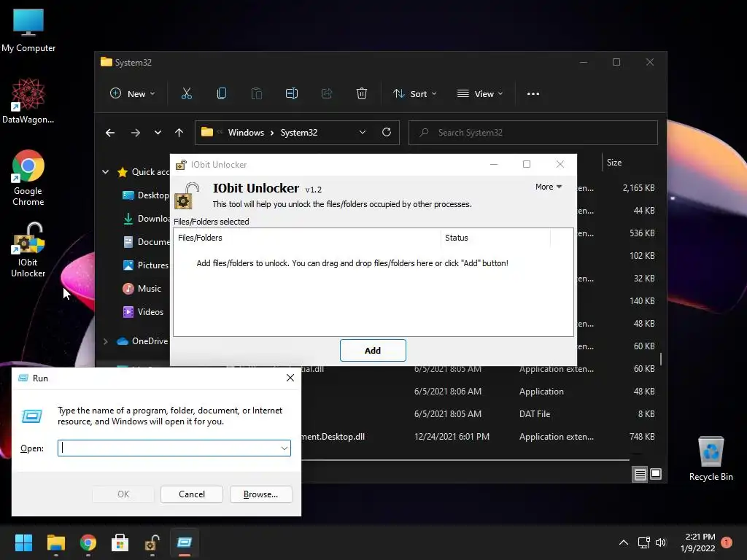
Task: Click the Files/Folders column header
Action: point(307,238)
